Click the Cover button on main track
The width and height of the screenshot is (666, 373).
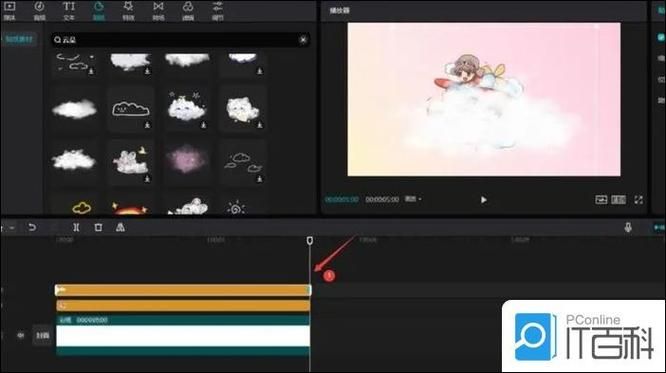[x=42, y=336]
